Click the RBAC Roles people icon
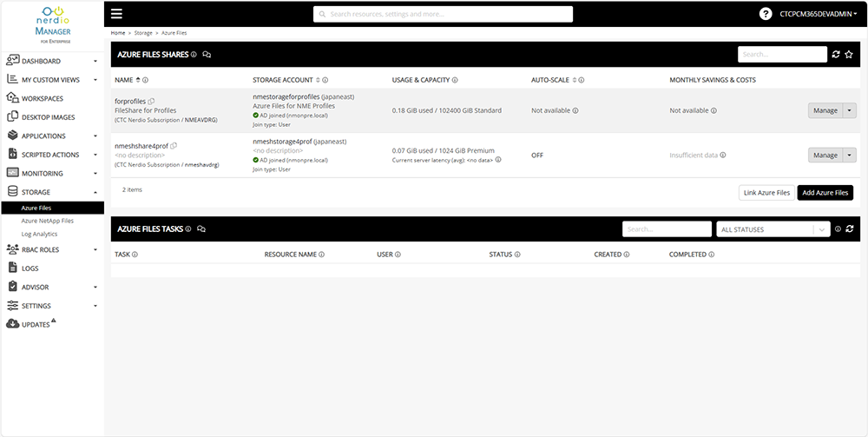This screenshot has width=868, height=437. pos(12,249)
